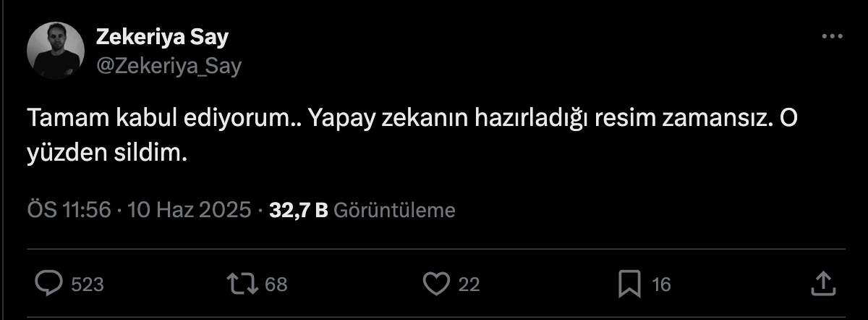The image size is (868, 320).
Task: Open the reply speech bubble icon
Action: point(48,284)
